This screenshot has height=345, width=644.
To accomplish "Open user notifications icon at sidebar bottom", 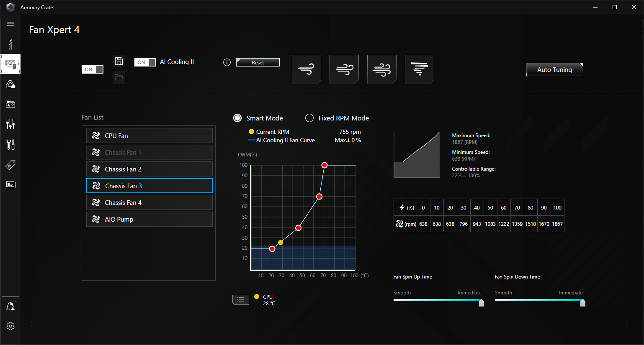I will tap(10, 307).
